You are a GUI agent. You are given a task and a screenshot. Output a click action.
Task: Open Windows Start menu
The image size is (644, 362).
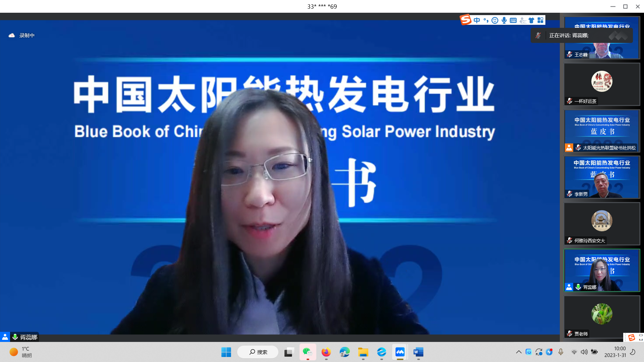click(x=226, y=352)
